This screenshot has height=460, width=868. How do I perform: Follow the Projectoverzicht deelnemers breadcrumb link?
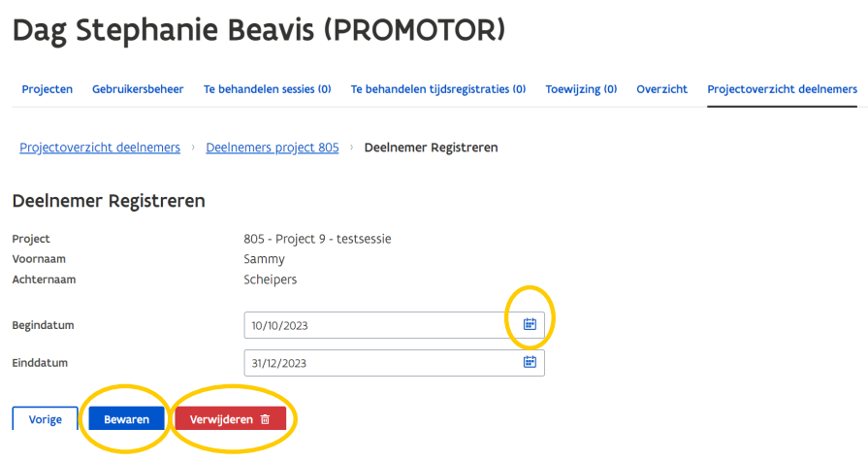(100, 148)
